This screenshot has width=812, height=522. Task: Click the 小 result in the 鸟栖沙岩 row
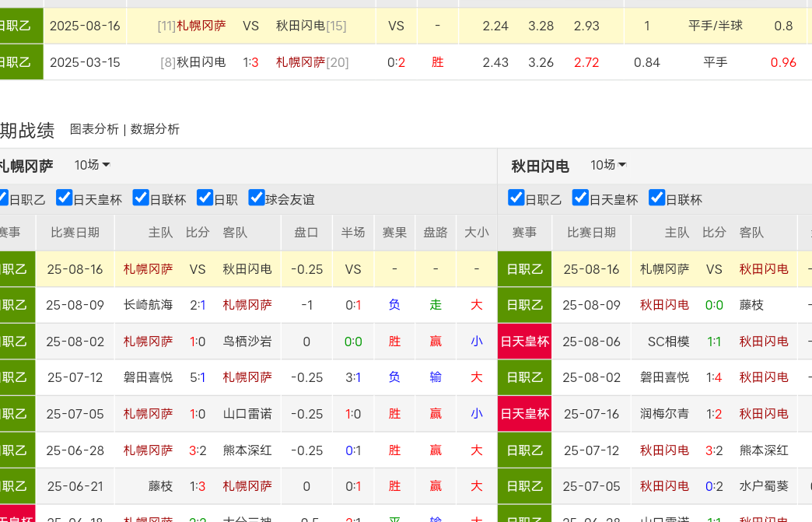(x=477, y=342)
